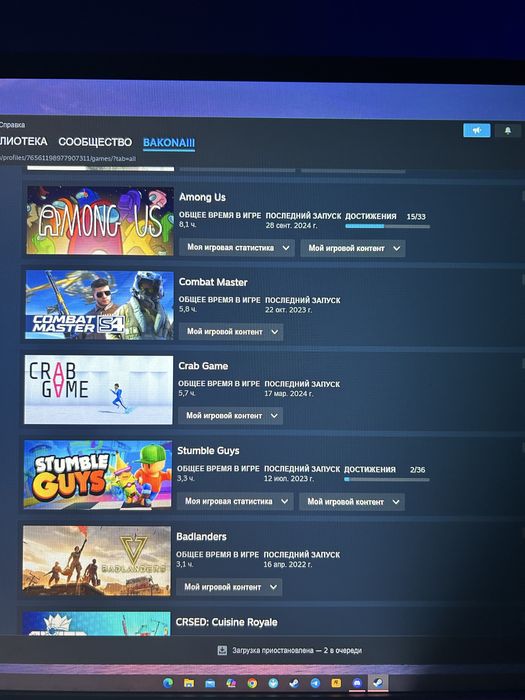Expand Among Us 'Мой игровой контент' dropdown
Screen dimensions: 525x700
(x=353, y=248)
